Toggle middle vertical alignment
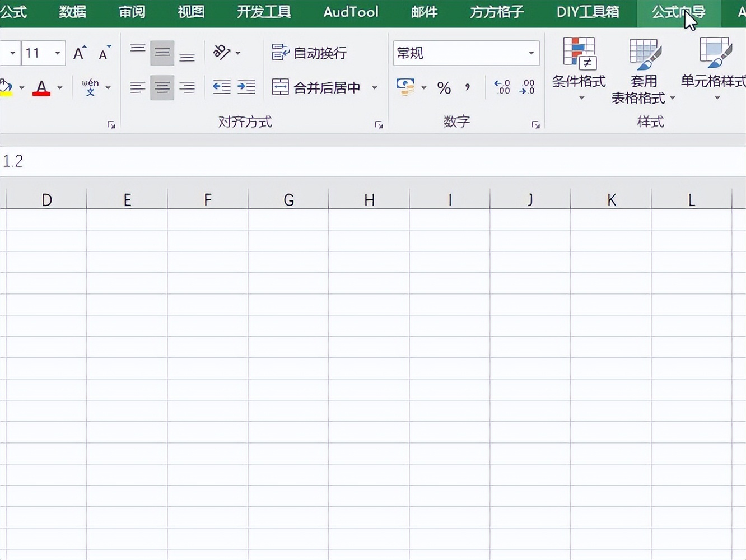The image size is (746, 560). click(x=162, y=53)
